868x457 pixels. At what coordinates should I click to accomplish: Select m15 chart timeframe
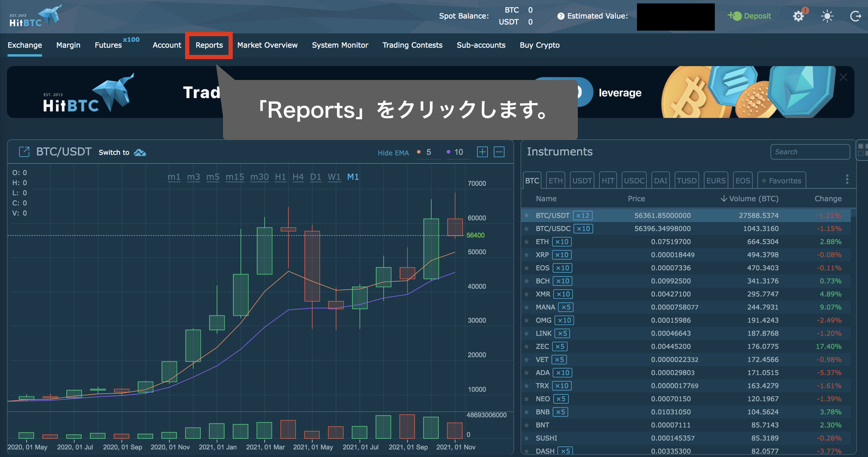click(x=235, y=177)
